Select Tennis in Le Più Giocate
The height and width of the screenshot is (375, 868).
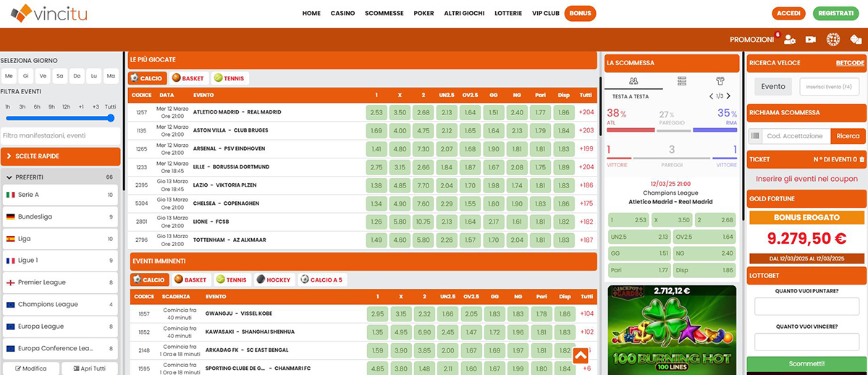pos(229,79)
